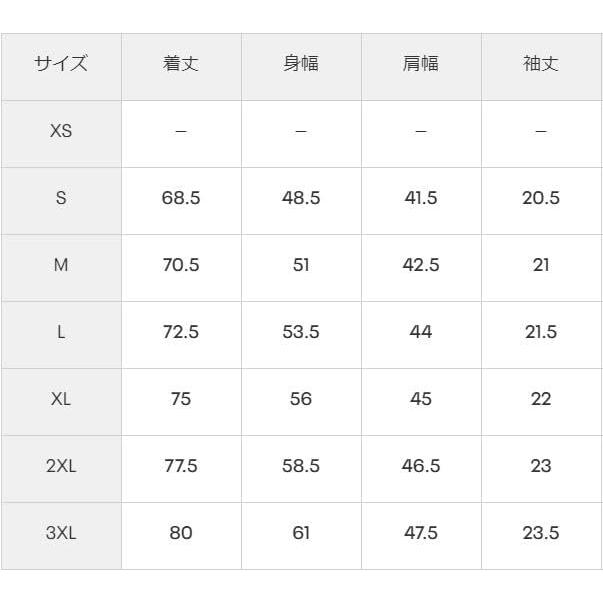Click the L size row label
Image resolution: width=603 pixels, height=603 pixels.
tap(61, 335)
